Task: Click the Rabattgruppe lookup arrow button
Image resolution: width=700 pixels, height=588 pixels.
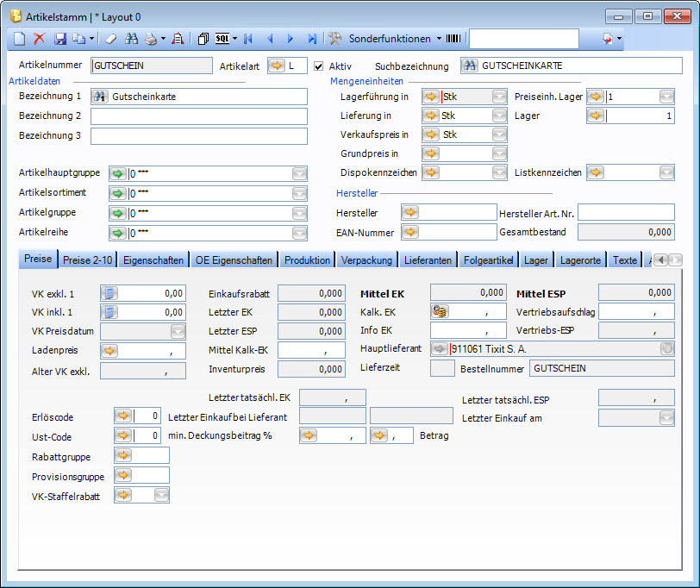Action: click(123, 455)
